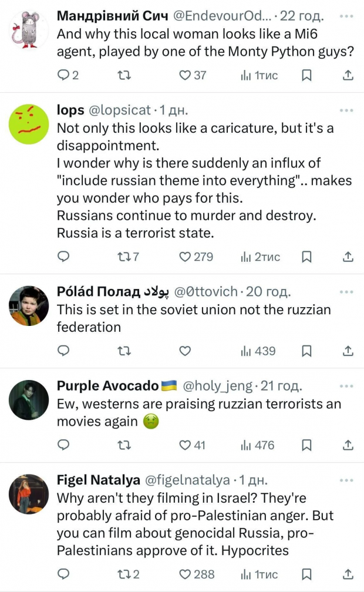Bookmark Purple Avocado's tweet

306,445
